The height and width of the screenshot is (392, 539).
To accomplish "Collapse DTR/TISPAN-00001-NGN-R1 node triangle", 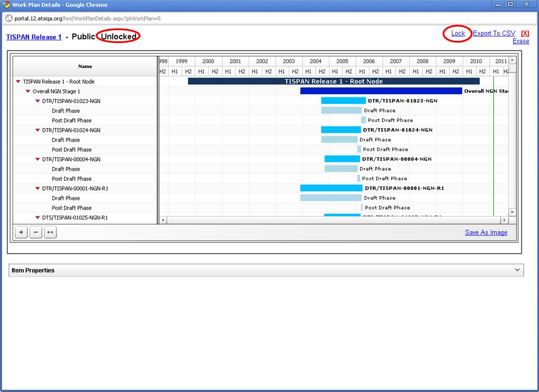I will pyautogui.click(x=38, y=189).
